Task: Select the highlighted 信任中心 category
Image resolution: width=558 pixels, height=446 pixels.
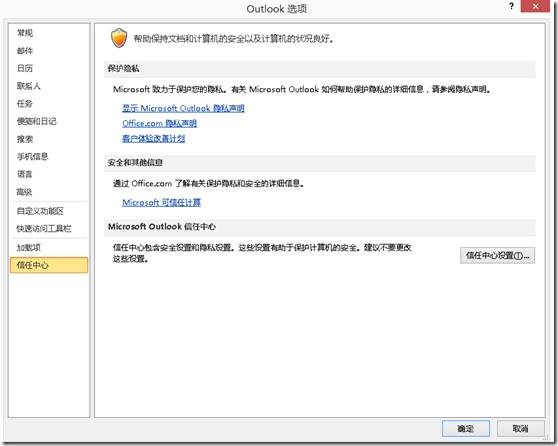Action: pyautogui.click(x=49, y=265)
